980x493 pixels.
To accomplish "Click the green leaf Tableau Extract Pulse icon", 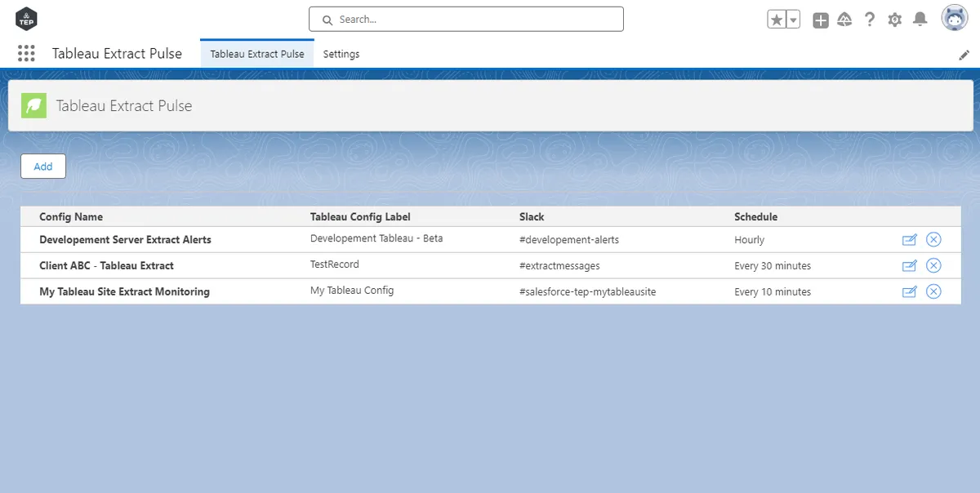I will (34, 105).
